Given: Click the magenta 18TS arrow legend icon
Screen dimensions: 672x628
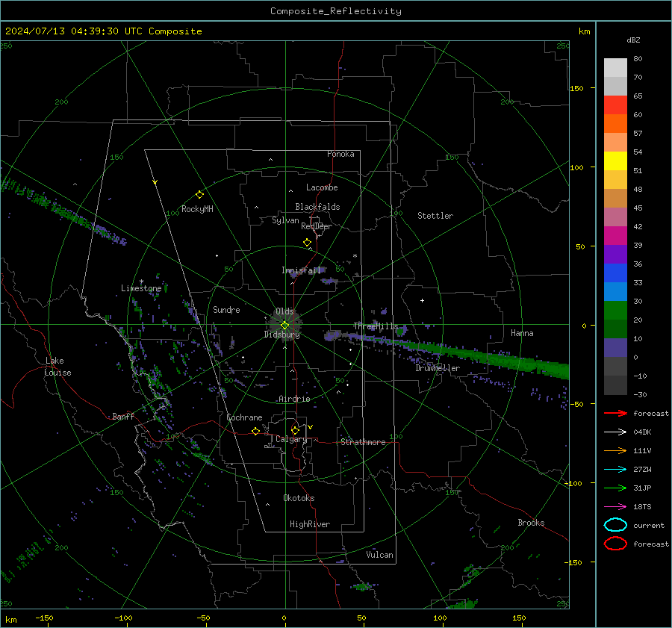Looking at the screenshot, I should [615, 507].
